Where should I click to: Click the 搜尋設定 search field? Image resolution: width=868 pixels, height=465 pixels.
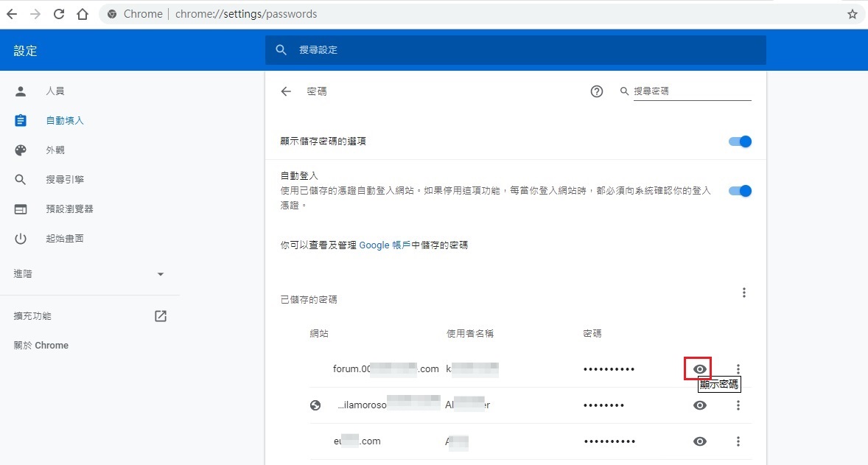point(515,50)
